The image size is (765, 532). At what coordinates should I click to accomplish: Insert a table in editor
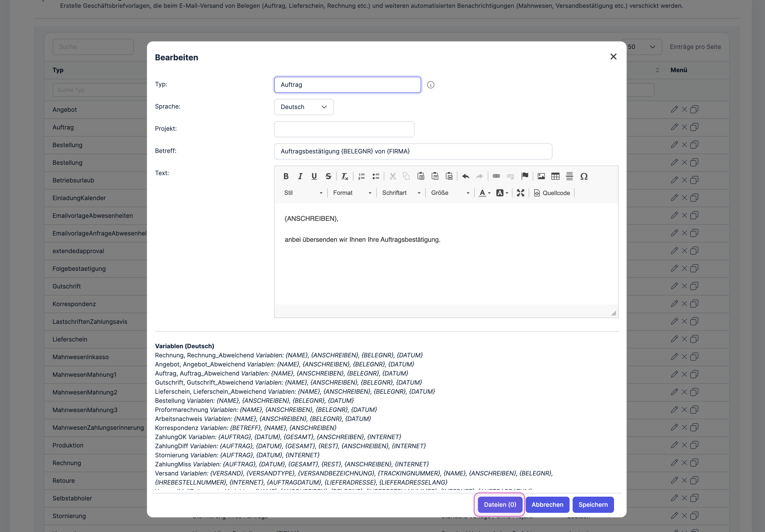coord(555,176)
